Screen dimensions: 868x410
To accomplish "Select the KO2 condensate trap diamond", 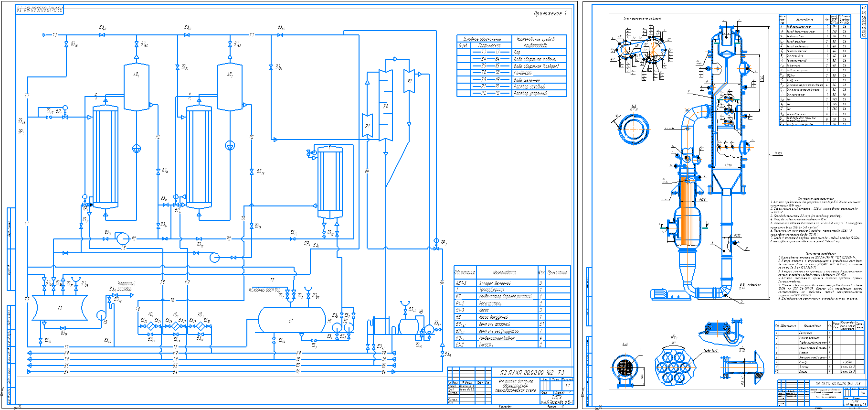I will pos(175,326).
